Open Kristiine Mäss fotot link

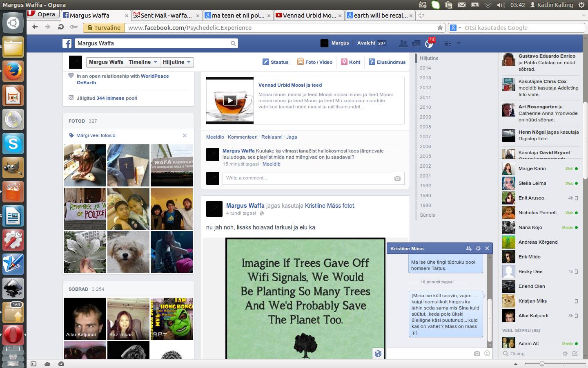[330, 206]
